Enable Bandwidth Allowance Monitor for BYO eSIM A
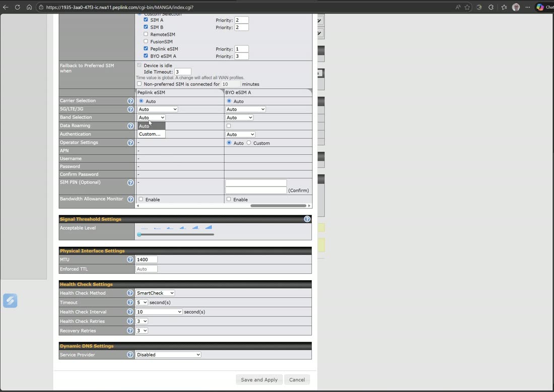The height and width of the screenshot is (392, 554). tap(229, 199)
